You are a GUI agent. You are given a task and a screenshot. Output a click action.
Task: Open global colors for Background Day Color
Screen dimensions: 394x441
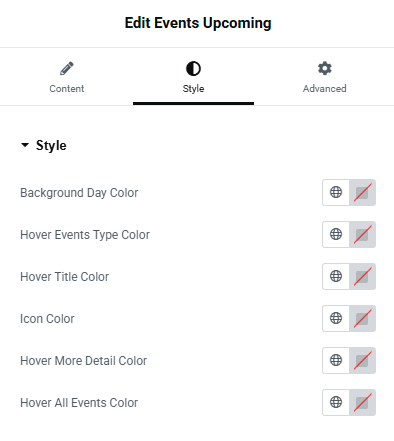(x=336, y=192)
